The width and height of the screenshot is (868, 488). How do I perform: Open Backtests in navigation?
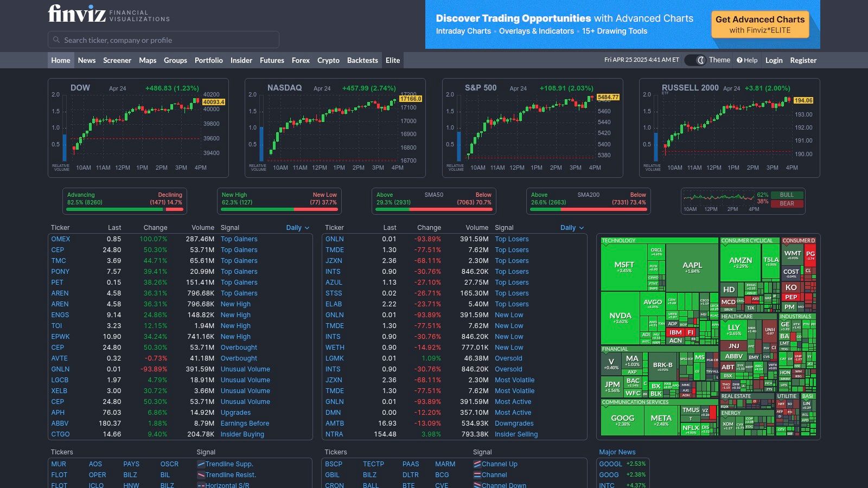click(362, 60)
